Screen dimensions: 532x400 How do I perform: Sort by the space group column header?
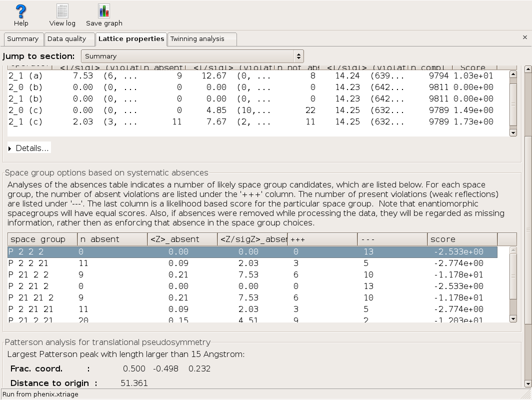pyautogui.click(x=42, y=239)
